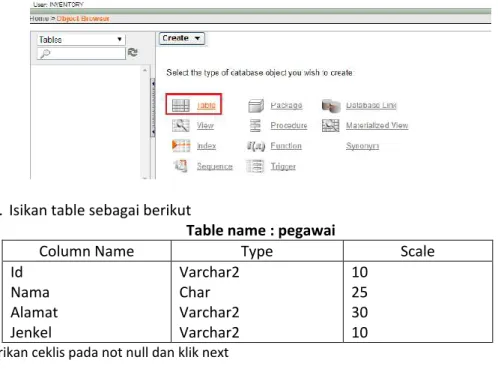Click the search magnifier icon in sidebar

pos(45,54)
